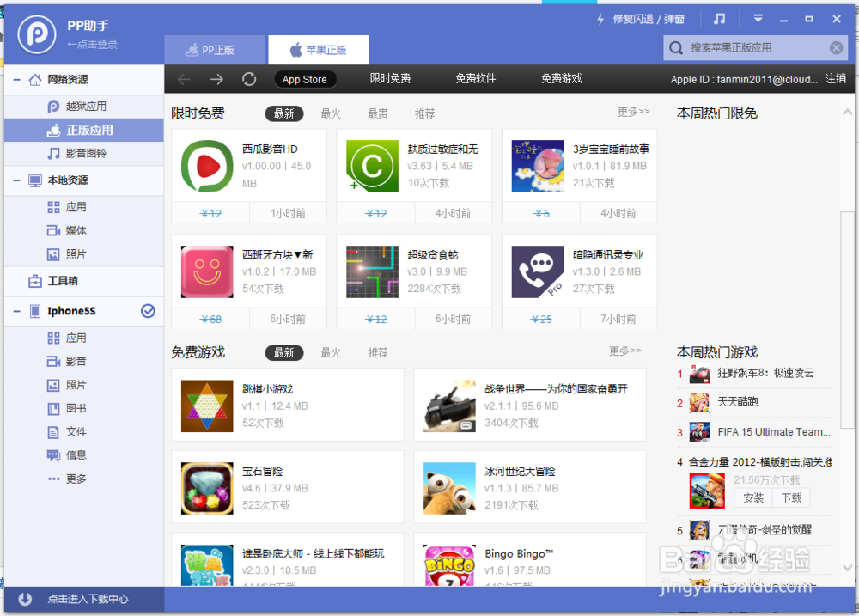
Task: Select 推荐 filter in 免费游戏
Action: (x=378, y=352)
